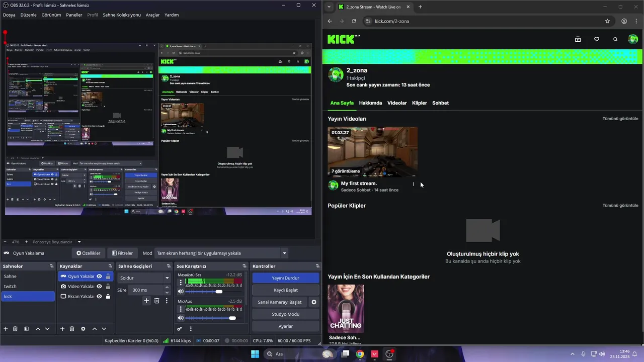
Task: Move the source up in the Kaynaklar toolbar
Action: 94,329
